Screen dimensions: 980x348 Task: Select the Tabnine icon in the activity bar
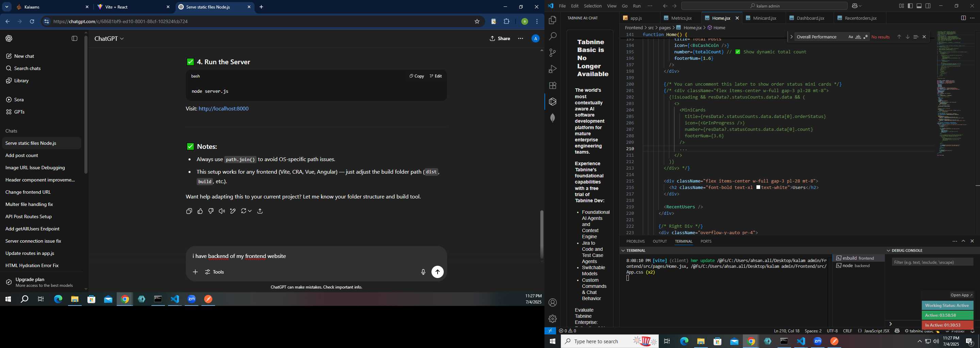point(553,102)
